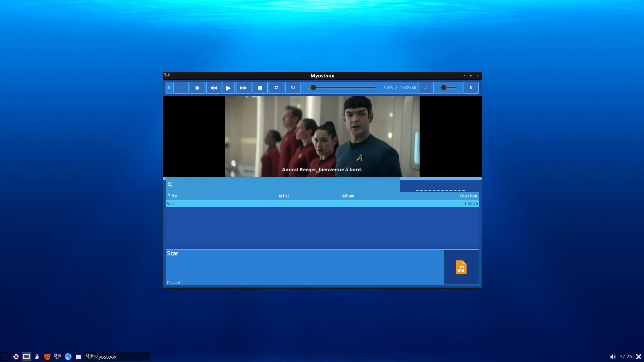Image resolution: width=644 pixels, height=362 pixels.
Task: Open the globe web browser in the taskbar
Action: pos(68,357)
